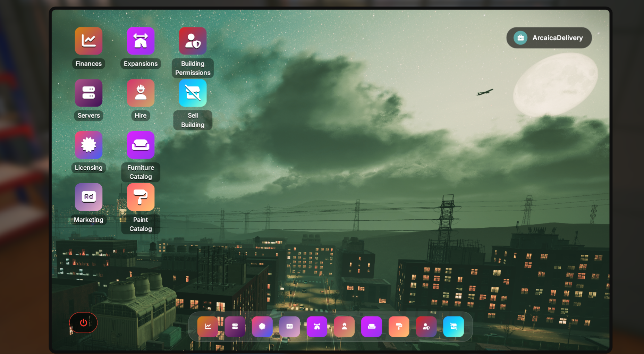Image resolution: width=644 pixels, height=354 pixels.
Task: Select Licensing badge icon in dock
Action: tap(262, 327)
